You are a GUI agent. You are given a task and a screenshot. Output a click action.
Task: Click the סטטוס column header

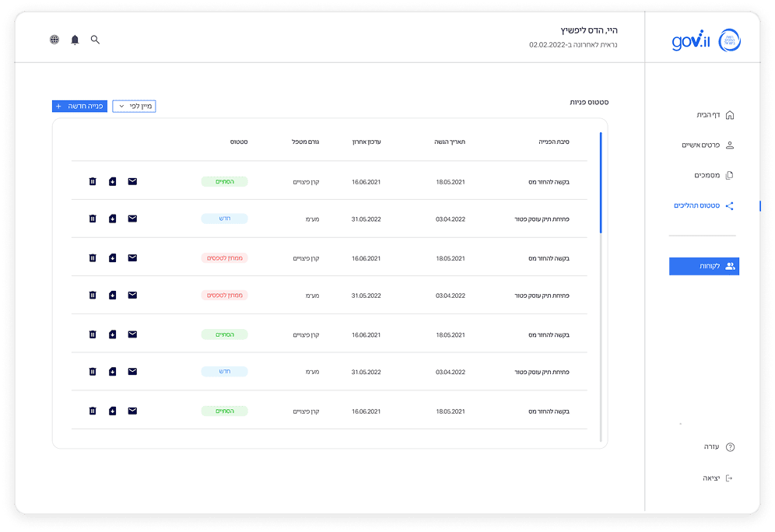coord(239,142)
